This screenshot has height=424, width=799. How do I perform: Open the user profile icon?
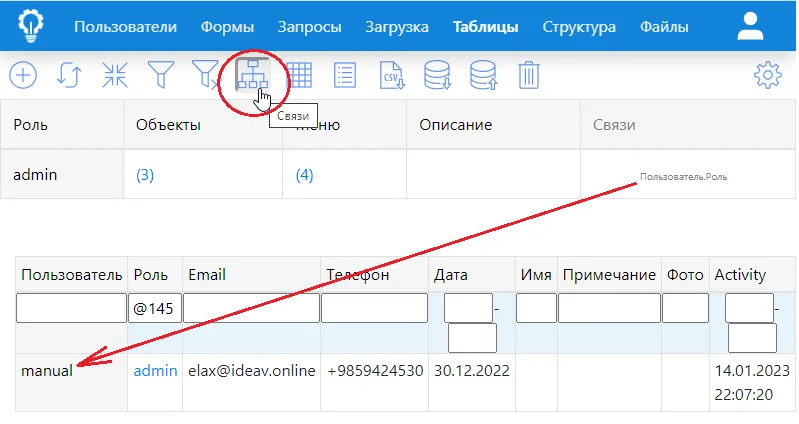[750, 26]
